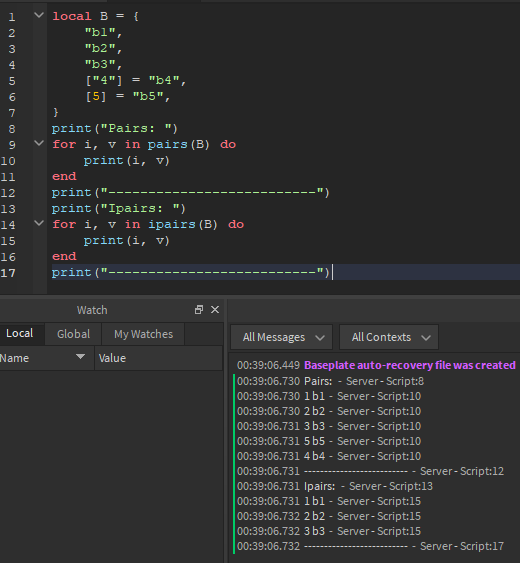Viewport: 520px width, 563px height.
Task: Place cursor on the ipairs(B) loop line
Action: click(x=148, y=224)
